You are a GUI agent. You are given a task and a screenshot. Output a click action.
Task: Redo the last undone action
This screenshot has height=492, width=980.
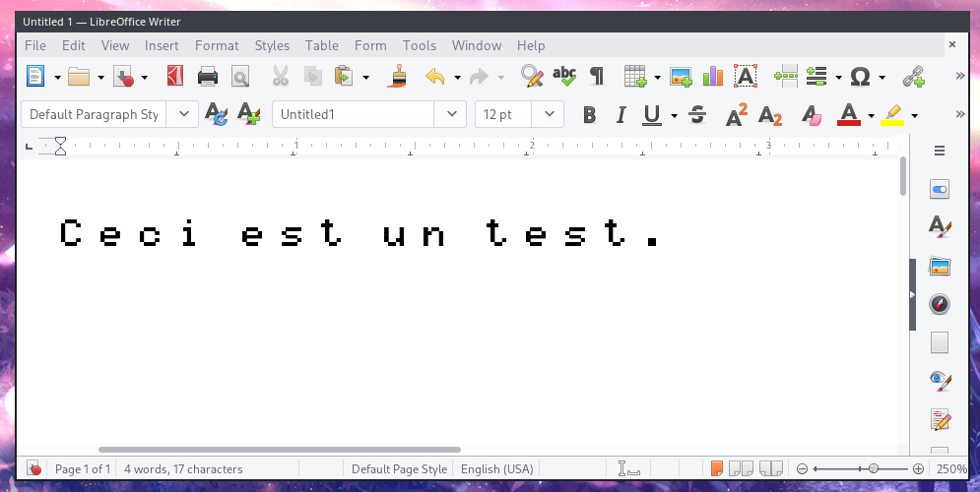coord(479,76)
